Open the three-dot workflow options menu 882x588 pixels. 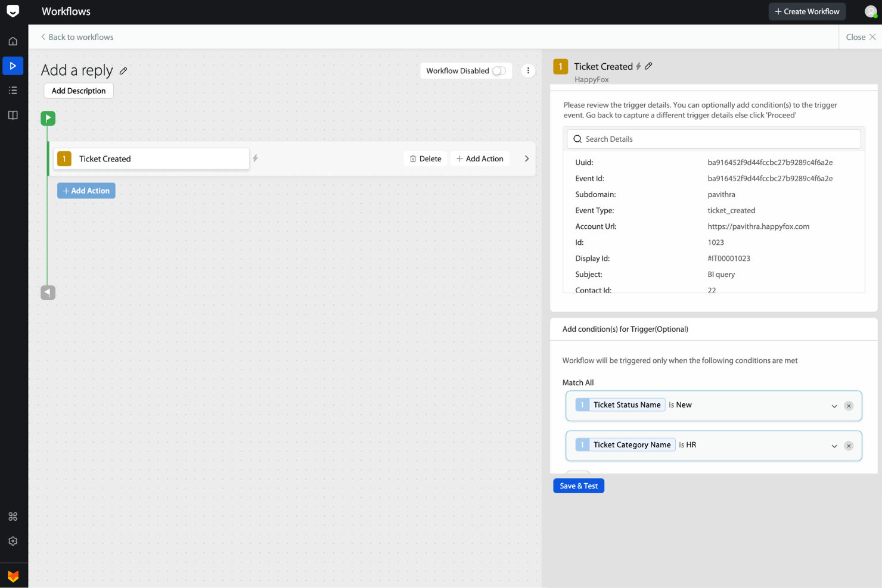(x=528, y=70)
